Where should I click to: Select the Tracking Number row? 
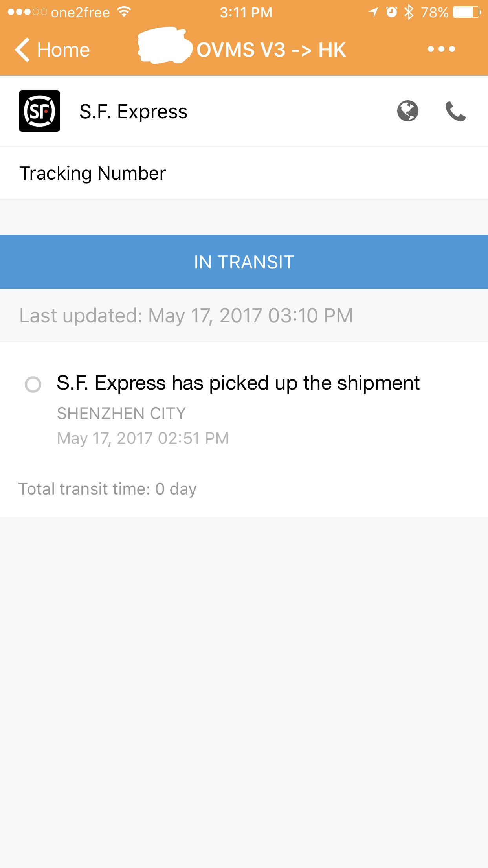pyautogui.click(x=244, y=173)
